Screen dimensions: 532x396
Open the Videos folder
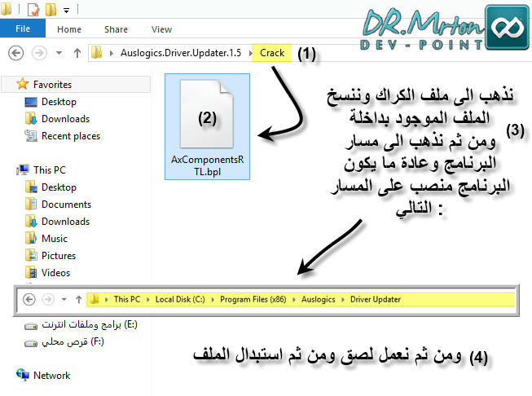[x=55, y=272]
